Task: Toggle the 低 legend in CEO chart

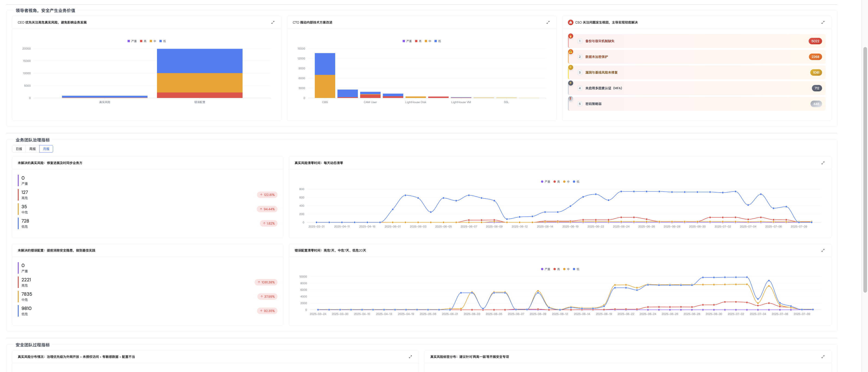Action: click(x=163, y=41)
